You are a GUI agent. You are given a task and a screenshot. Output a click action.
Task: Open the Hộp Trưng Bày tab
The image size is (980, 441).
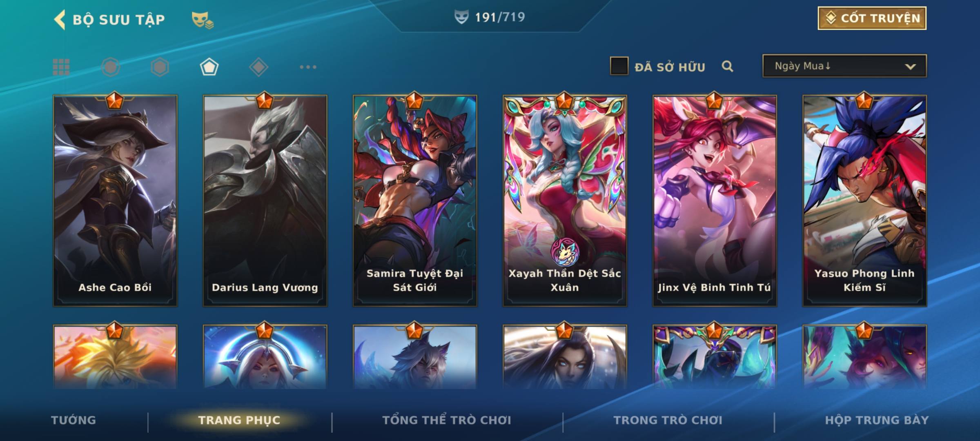point(877,420)
